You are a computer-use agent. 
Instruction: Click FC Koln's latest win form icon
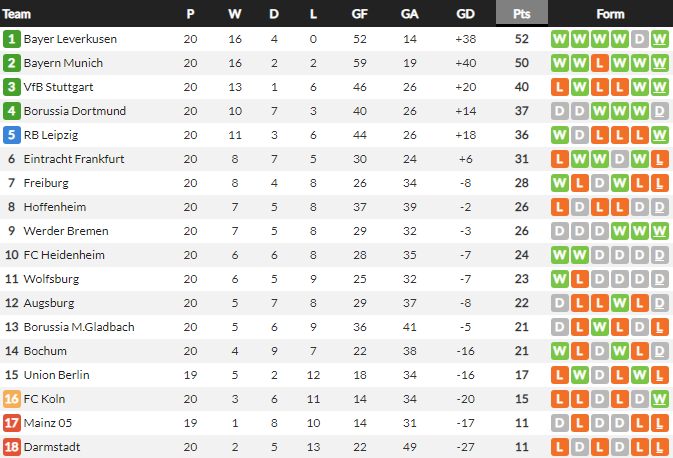(x=659, y=399)
